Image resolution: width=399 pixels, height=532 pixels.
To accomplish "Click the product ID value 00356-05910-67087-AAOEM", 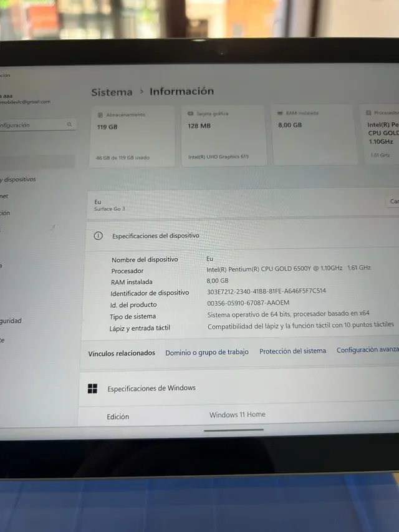I will coord(248,302).
